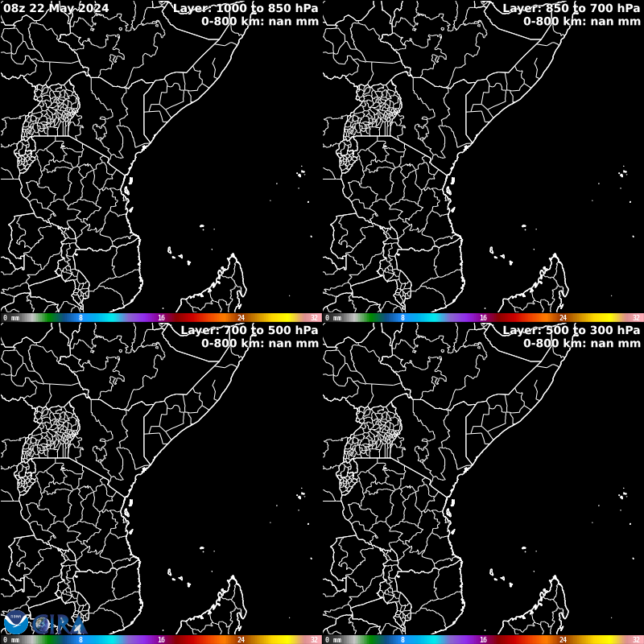This screenshot has width=644, height=644.
Task: Click the "16" tick on 700-500 hPa colorbar
Action: [162, 640]
